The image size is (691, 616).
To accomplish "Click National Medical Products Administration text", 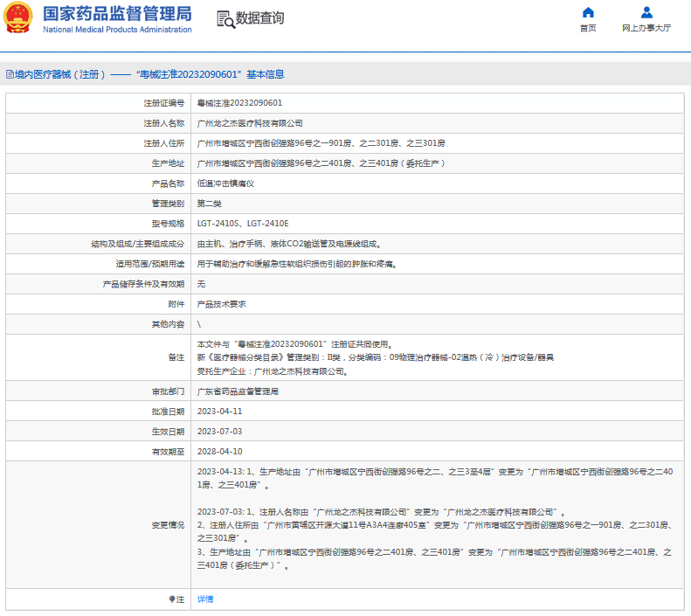I will coord(117,30).
